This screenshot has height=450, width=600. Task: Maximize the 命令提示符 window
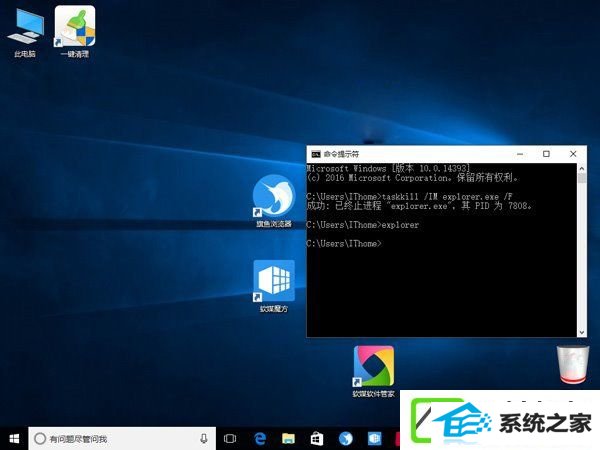click(x=546, y=154)
